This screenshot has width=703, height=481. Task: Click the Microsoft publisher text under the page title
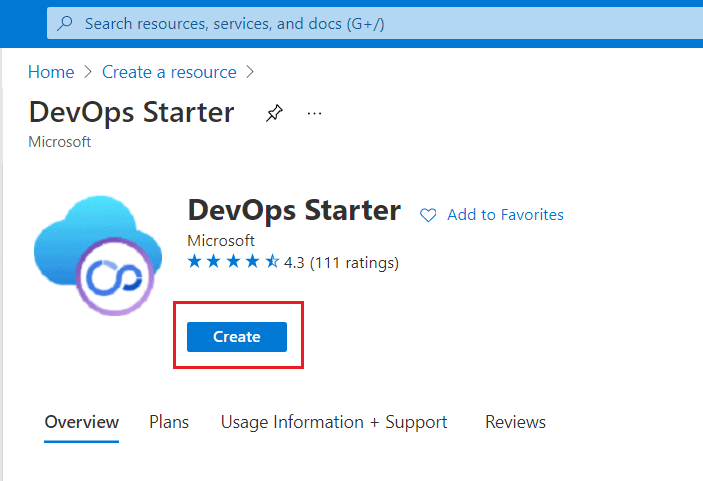point(60,142)
